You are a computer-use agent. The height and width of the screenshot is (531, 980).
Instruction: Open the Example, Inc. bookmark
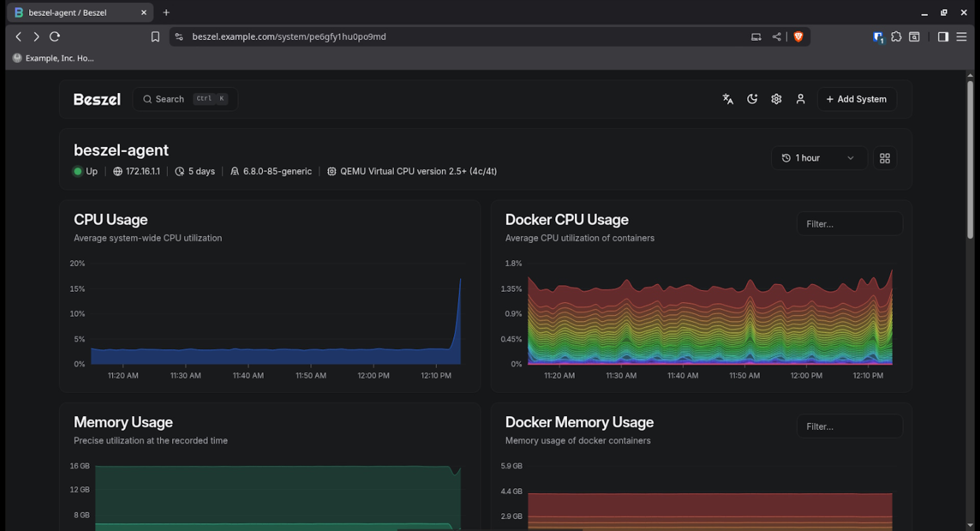(x=53, y=58)
